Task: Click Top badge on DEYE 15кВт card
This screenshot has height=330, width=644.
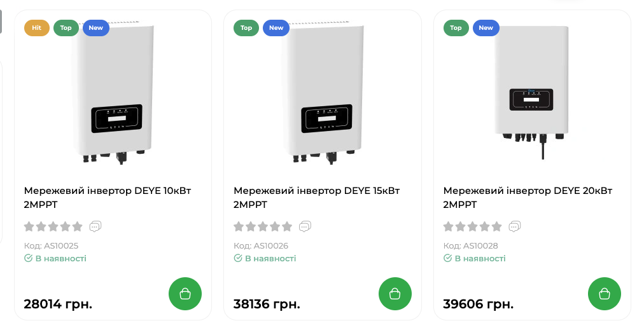Action: point(246,28)
